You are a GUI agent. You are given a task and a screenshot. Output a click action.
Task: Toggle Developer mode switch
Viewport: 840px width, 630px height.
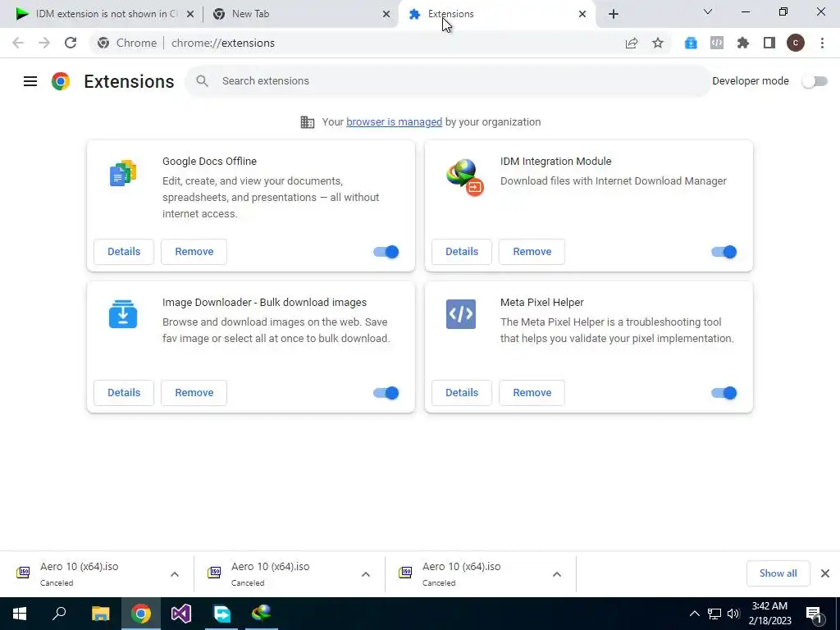815,81
